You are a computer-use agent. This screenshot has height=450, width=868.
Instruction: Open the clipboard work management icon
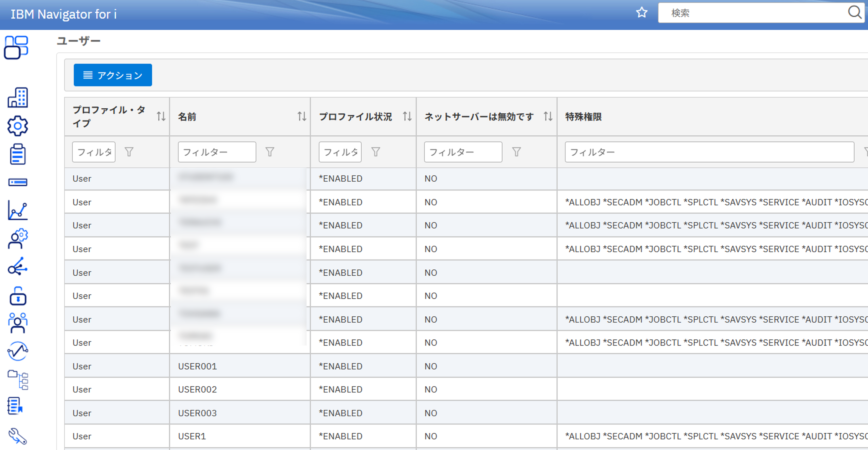tap(18, 154)
